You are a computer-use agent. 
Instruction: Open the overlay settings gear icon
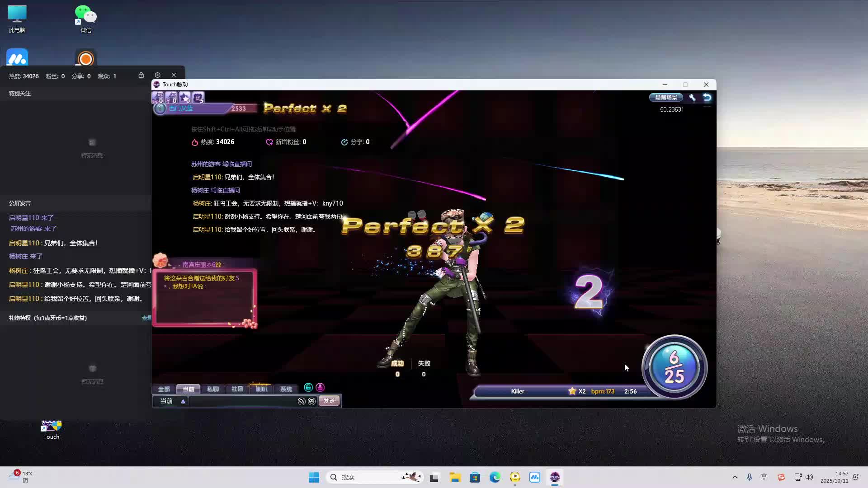[157, 75]
